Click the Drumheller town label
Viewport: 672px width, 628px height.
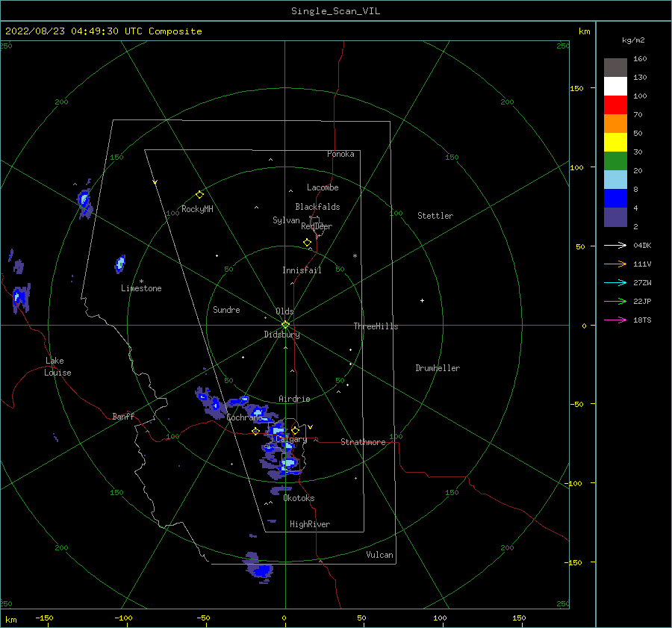(x=438, y=368)
